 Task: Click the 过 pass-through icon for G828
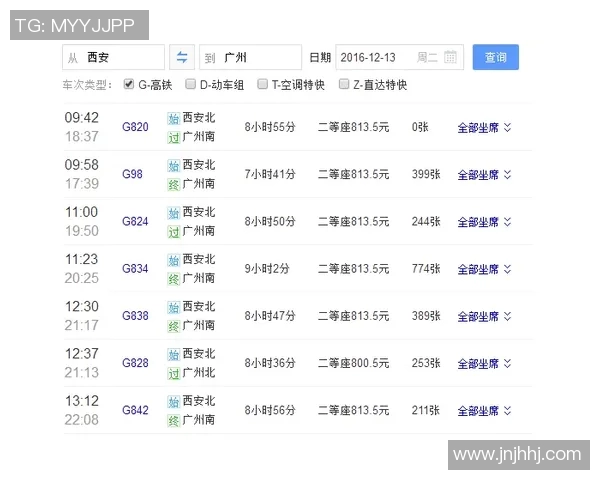[x=174, y=374]
